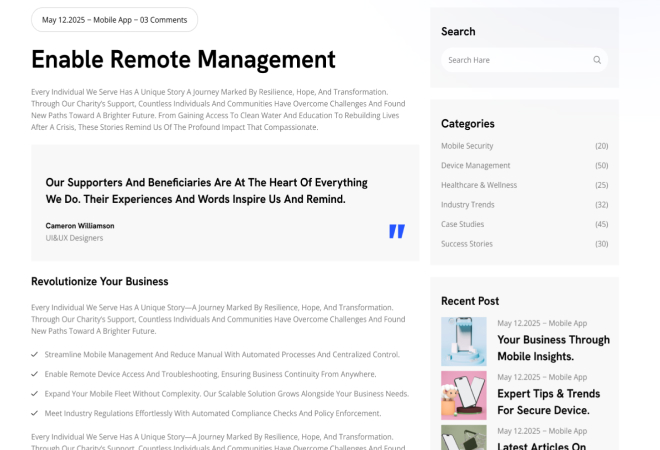Click the pink background phones thumbnail
Screen dimensions: 660x450
463,395
